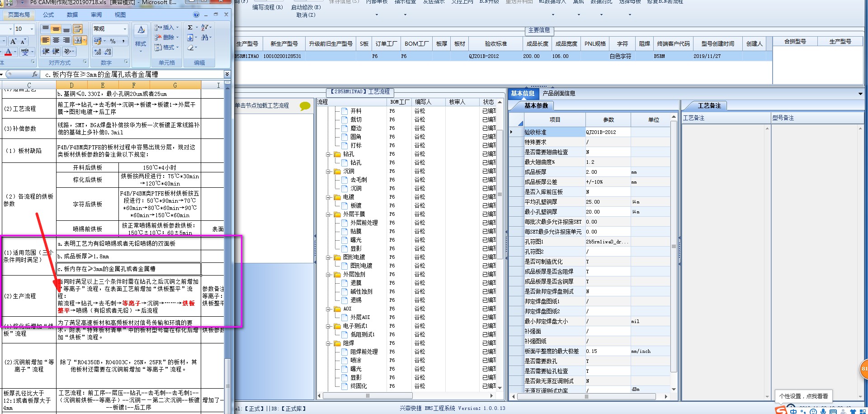The image size is (868, 414).
Task: Switch to the 页面布局 ribbon tab
Action: click(x=19, y=15)
